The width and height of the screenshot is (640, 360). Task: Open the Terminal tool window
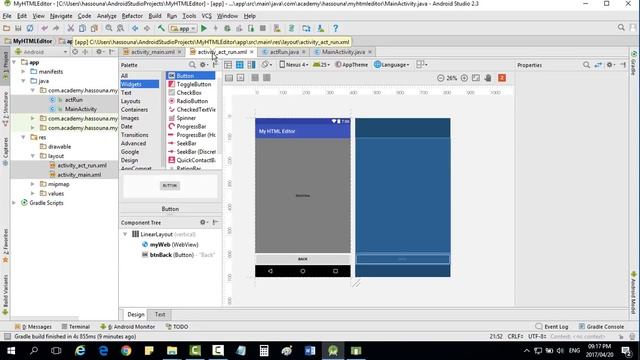[76, 327]
